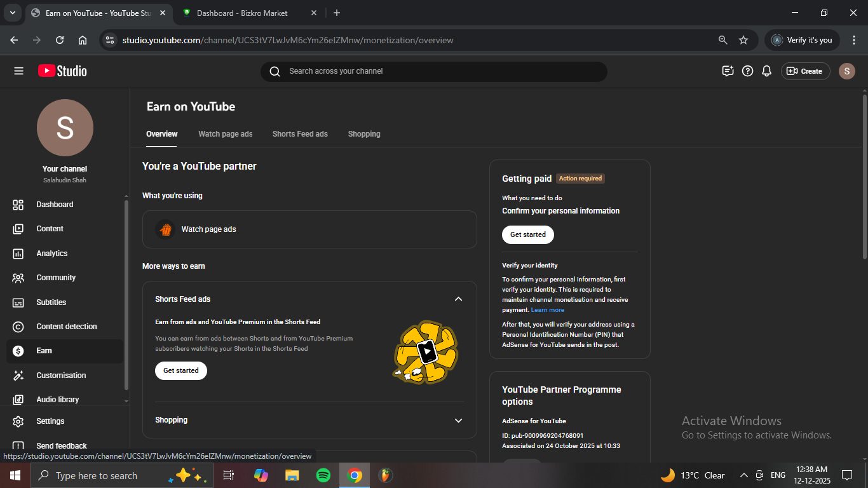Image resolution: width=868 pixels, height=488 pixels.
Task: Switch to the Dashboard - Bizkro Market browser tab
Action: tap(241, 13)
